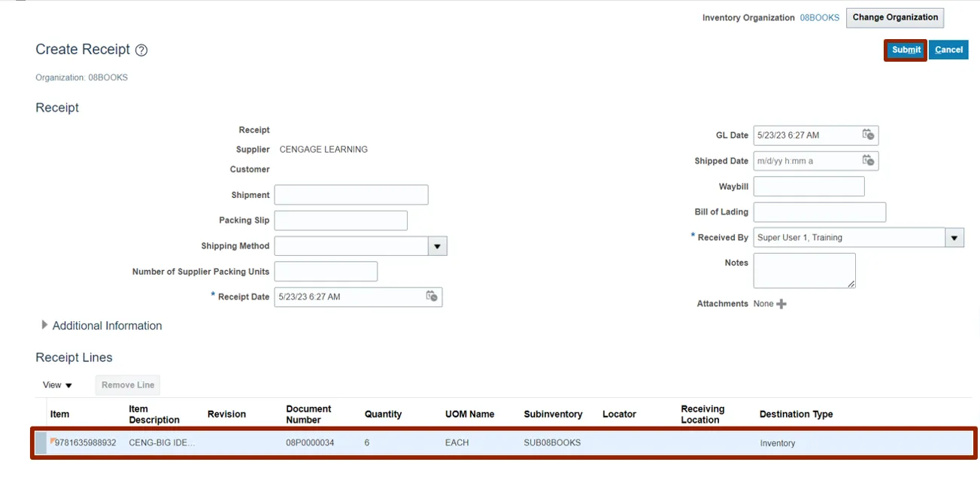Click the Received By field showing Super User 1
Image resolution: width=980 pixels, height=477 pixels.
point(849,238)
